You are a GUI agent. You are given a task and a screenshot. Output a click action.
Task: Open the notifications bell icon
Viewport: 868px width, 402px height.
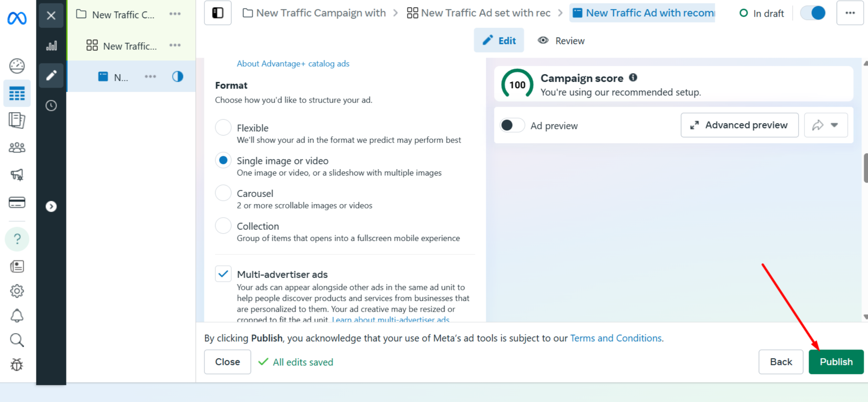[x=17, y=316]
